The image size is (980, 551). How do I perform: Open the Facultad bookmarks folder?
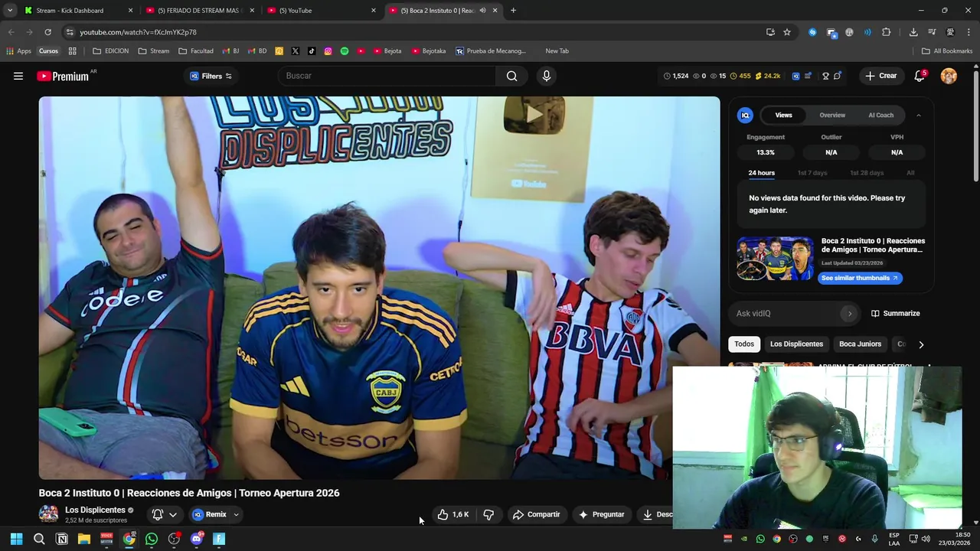(196, 51)
